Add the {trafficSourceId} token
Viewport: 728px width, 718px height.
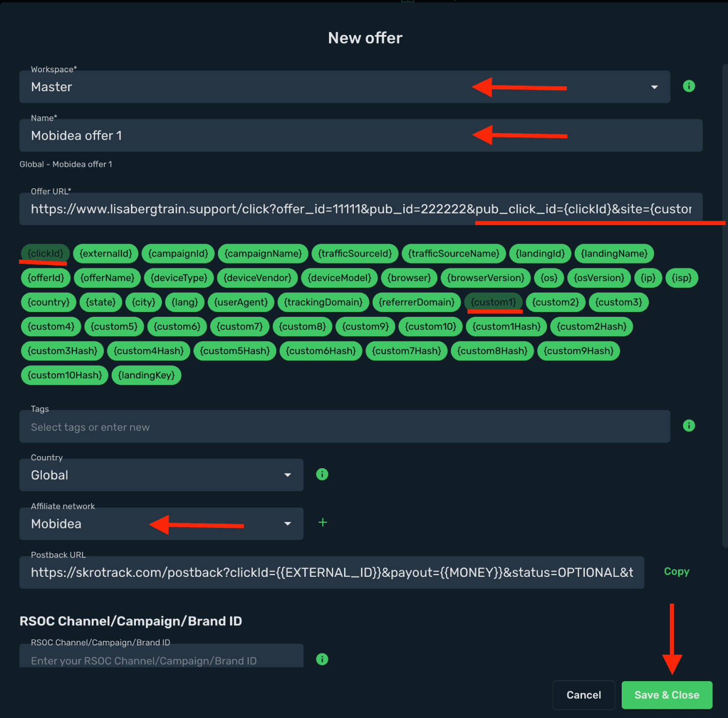click(355, 254)
